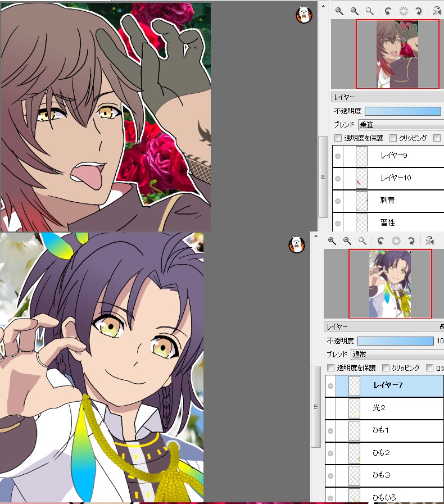Click vertical scrollbar beside rose artwork layer list
Image resolution: width=444 pixels, height=504 pixels.
tap(323, 177)
